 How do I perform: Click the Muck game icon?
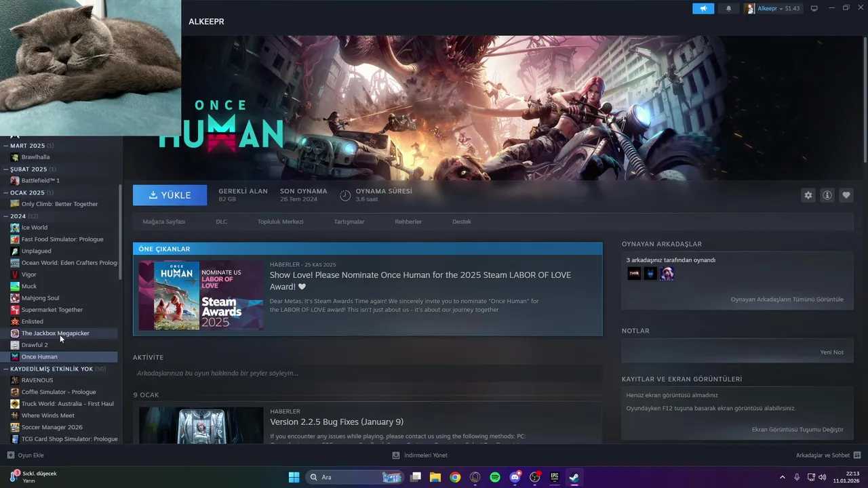tap(15, 286)
